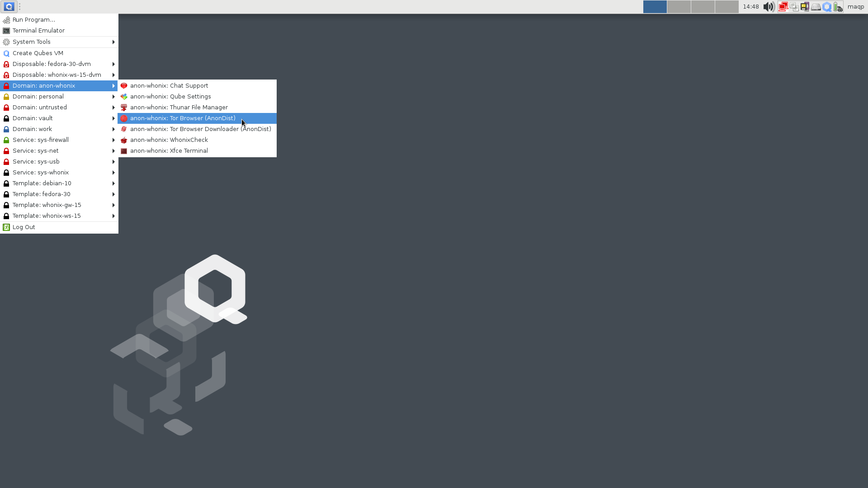Viewport: 868px width, 488px height.
Task: Open Template: whonix-gw-15 menu entry
Action: 59,205
